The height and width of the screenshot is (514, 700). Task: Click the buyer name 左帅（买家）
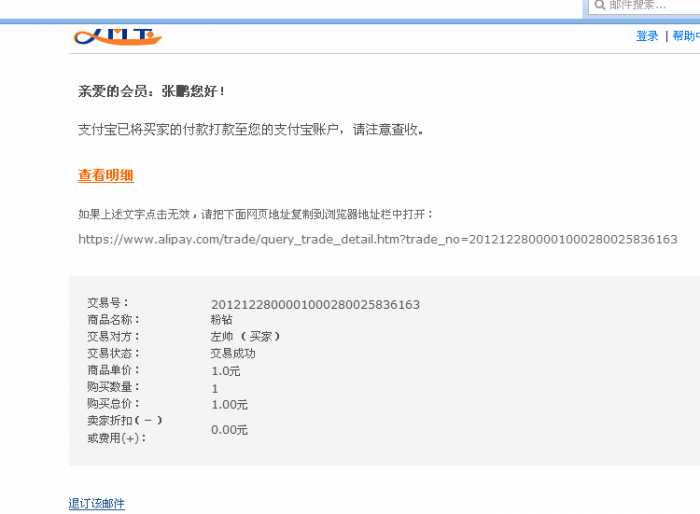[x=245, y=336]
